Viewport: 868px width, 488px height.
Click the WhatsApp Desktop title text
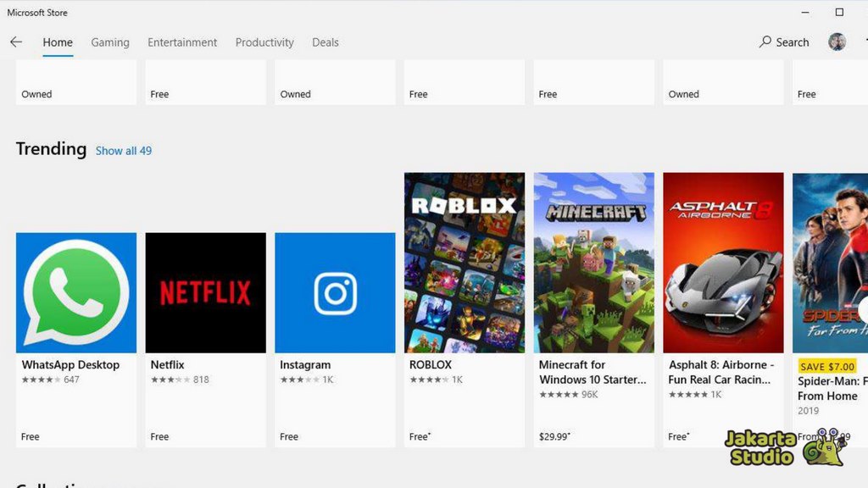coord(71,364)
